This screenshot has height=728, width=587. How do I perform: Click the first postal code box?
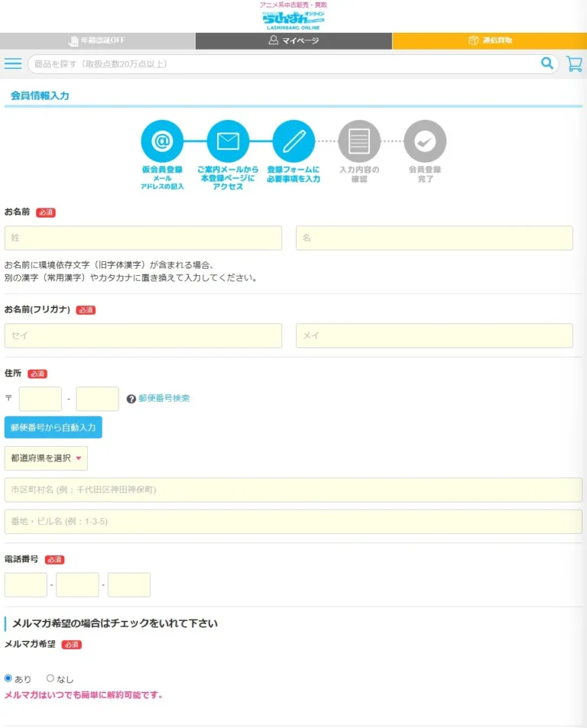pos(41,399)
